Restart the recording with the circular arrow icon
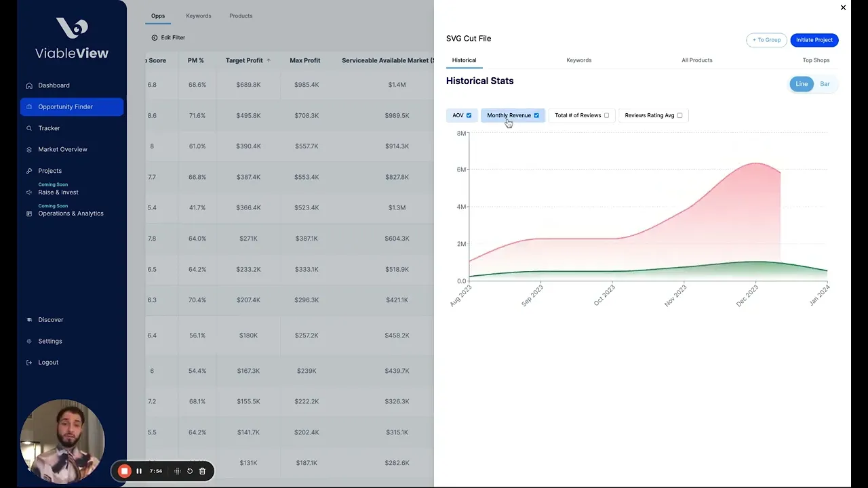The width and height of the screenshot is (868, 488). [190, 471]
